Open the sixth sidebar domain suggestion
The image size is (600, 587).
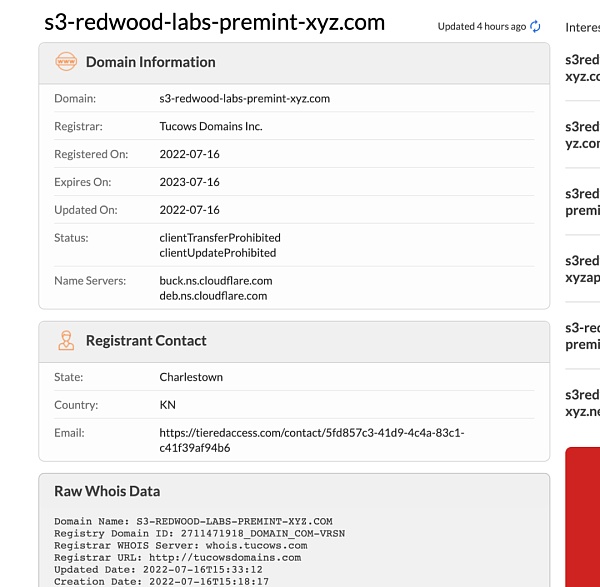(583, 403)
